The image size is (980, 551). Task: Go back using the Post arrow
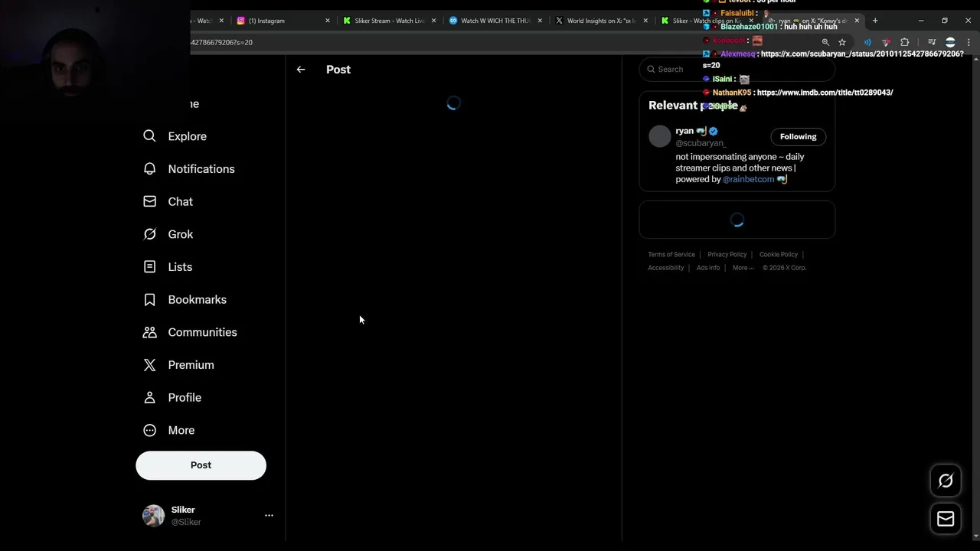point(301,70)
